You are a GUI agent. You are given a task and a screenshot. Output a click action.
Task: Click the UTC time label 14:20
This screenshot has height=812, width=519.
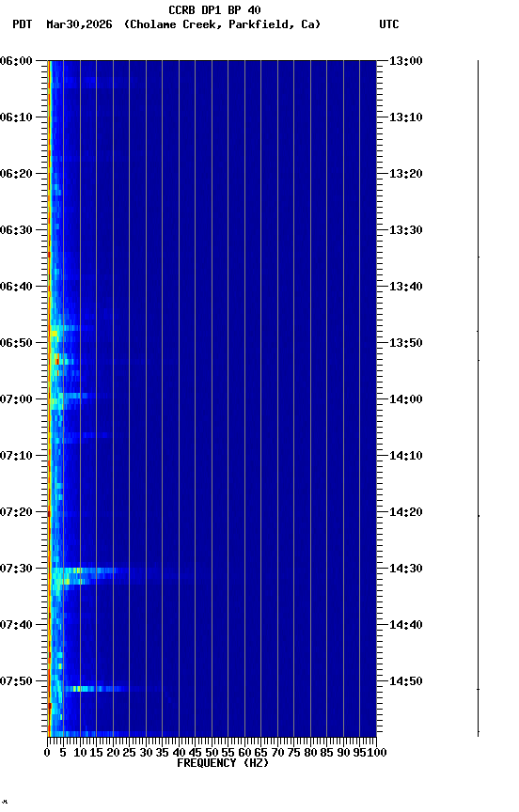pos(405,513)
